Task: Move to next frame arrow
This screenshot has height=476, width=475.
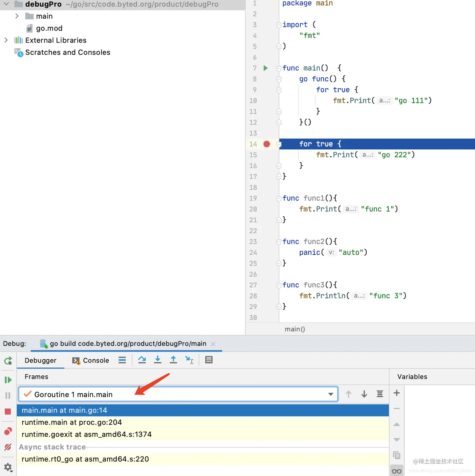Action: 364,394
